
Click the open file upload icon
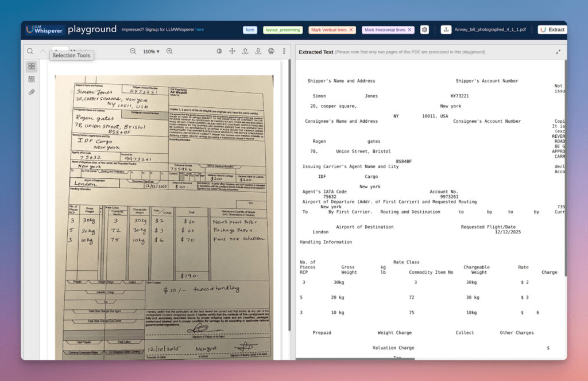[x=245, y=51]
